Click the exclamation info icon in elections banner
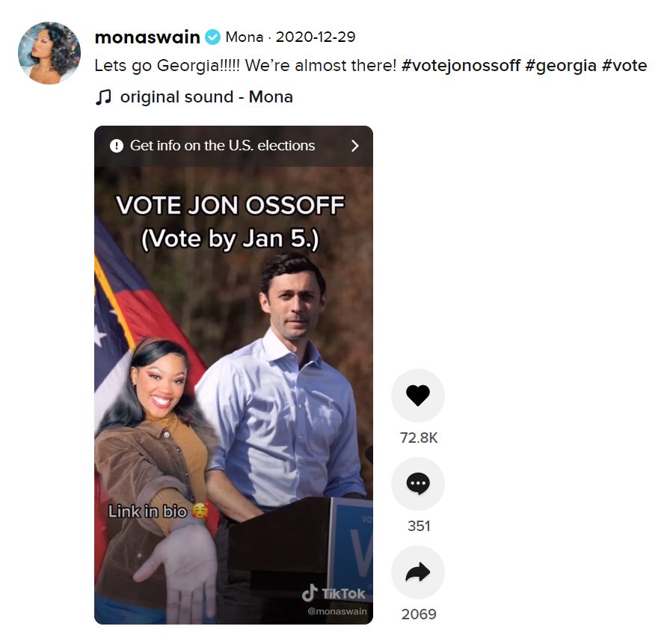Image resolution: width=670 pixels, height=644 pixels. pos(116,146)
